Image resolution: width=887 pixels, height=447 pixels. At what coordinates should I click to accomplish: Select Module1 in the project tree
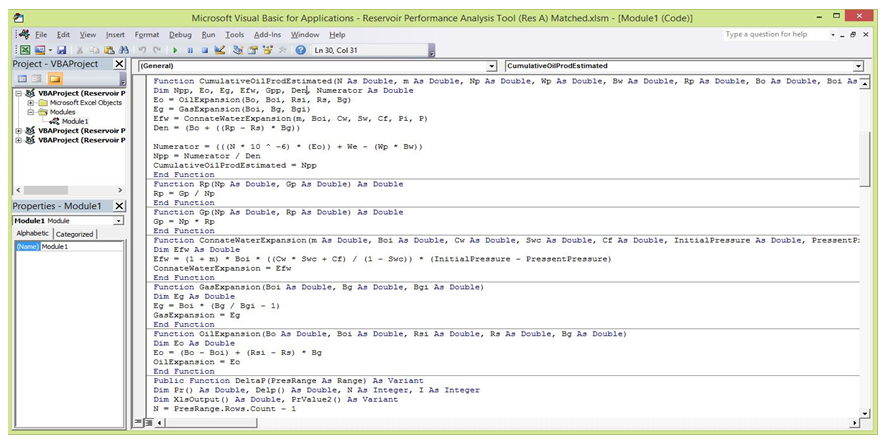[75, 121]
